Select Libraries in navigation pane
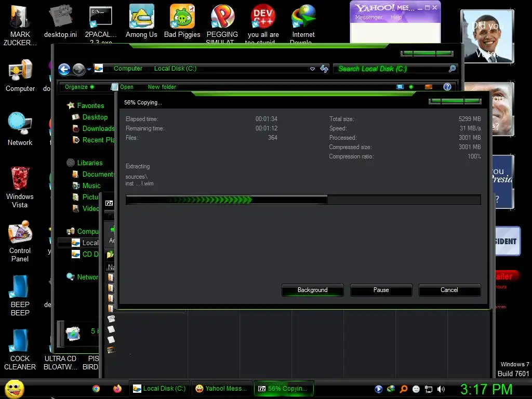 pos(85,163)
